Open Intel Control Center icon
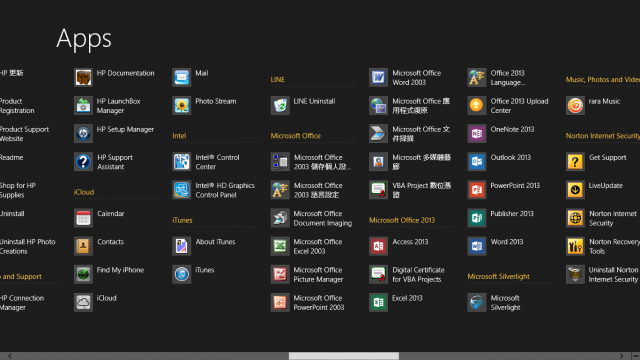 click(x=182, y=162)
